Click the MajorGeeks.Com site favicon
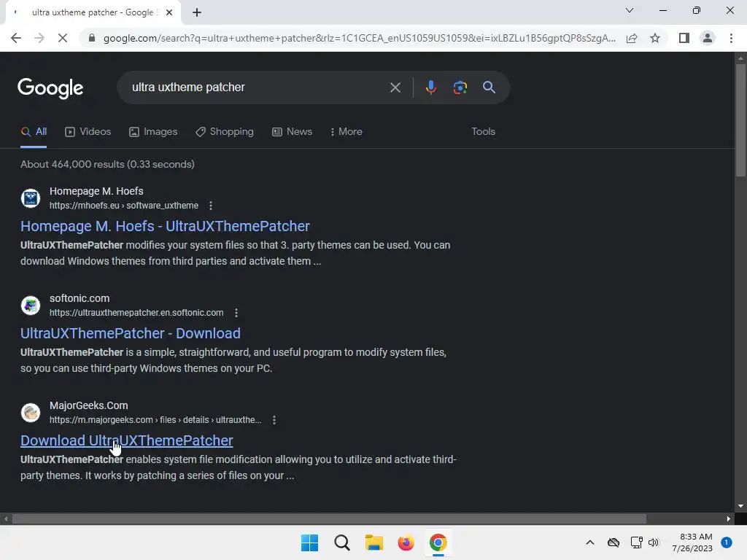The height and width of the screenshot is (560, 747). pos(31,413)
